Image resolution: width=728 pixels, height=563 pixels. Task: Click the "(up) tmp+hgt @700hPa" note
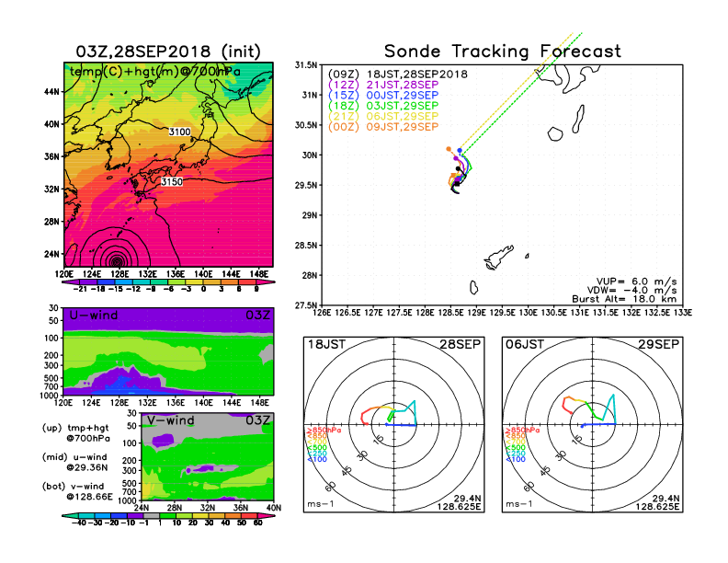(75, 433)
